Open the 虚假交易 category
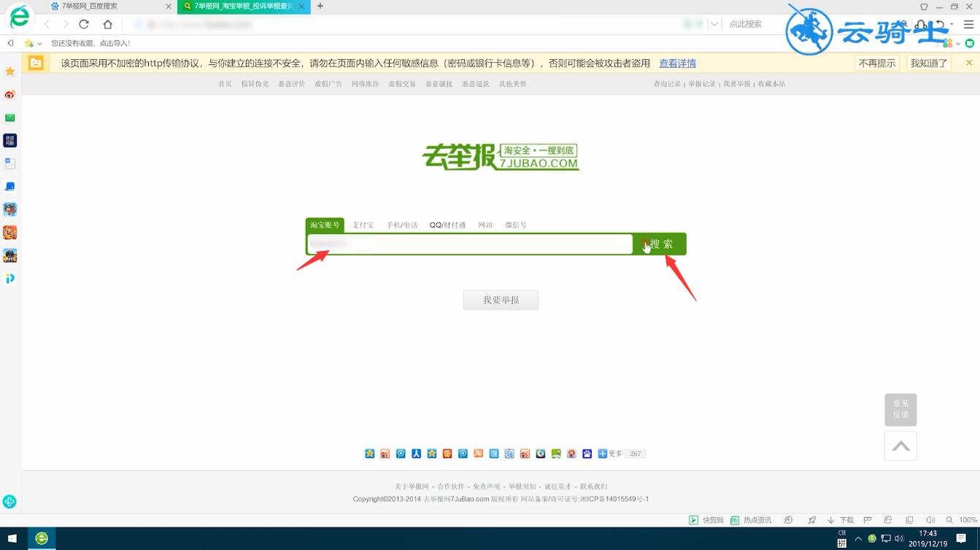This screenshot has height=550, width=980. click(x=401, y=84)
